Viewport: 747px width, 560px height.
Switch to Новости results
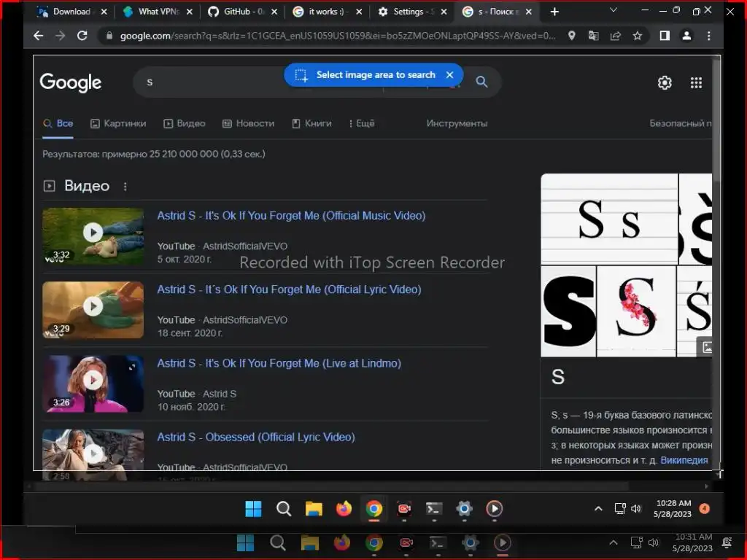[x=248, y=123]
